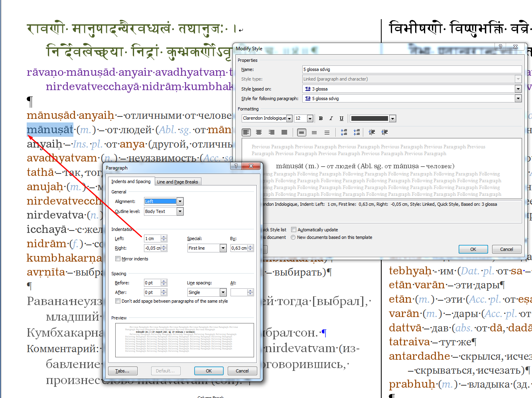Screen dimensions: 532x398
Task: Open help in Paragraph dialog title bar
Action: (236, 166)
